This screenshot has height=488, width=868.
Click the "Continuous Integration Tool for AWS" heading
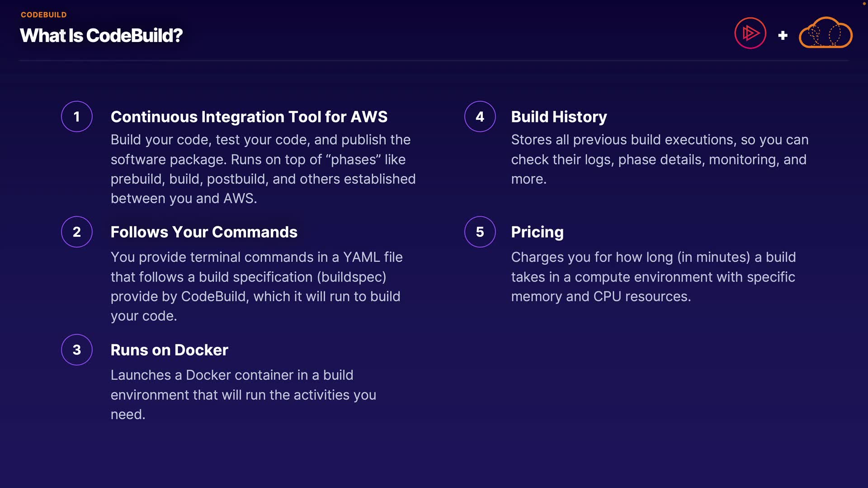(x=249, y=117)
